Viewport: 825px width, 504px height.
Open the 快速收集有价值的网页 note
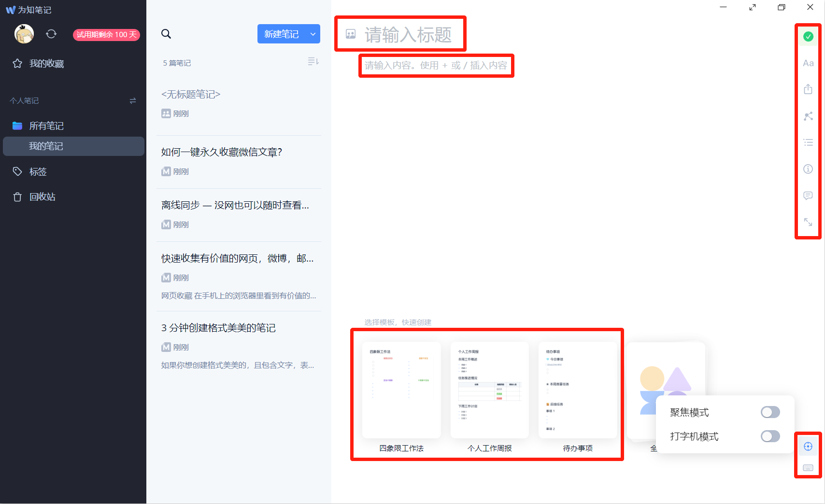[x=239, y=276]
